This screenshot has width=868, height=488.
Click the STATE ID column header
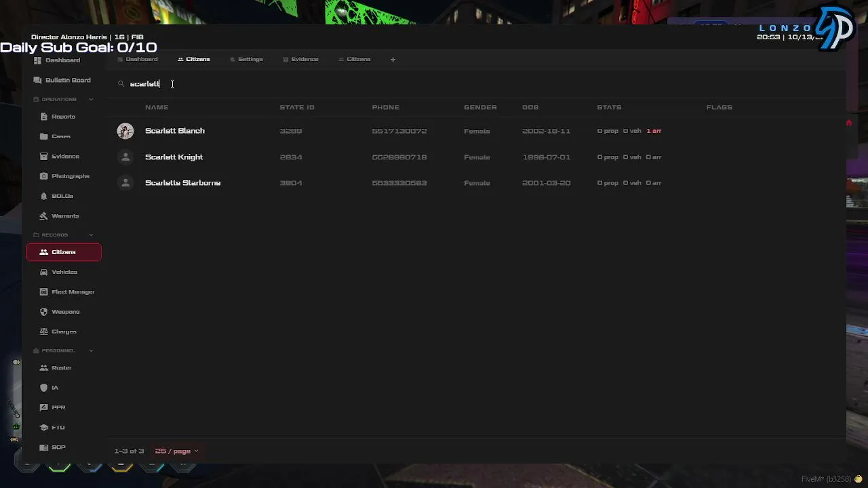pos(297,107)
